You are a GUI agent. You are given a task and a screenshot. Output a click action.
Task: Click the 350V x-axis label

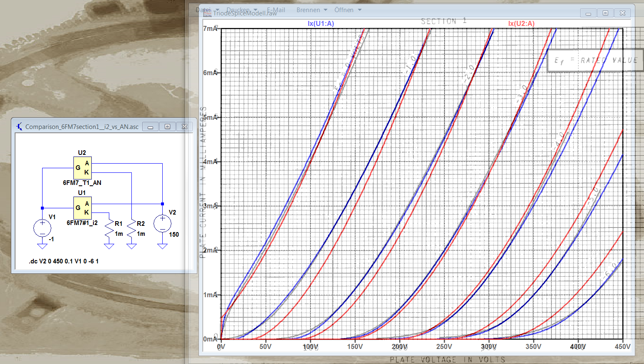(x=533, y=346)
